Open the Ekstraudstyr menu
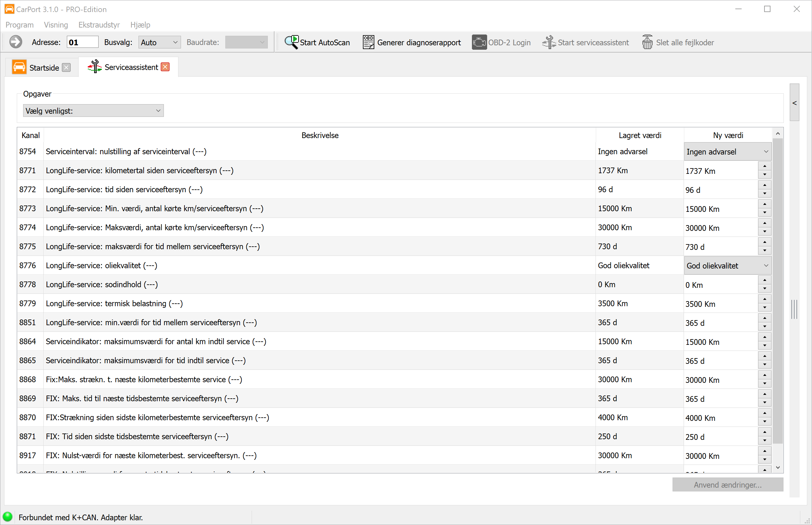Viewport: 812px width, 525px height. [x=99, y=25]
